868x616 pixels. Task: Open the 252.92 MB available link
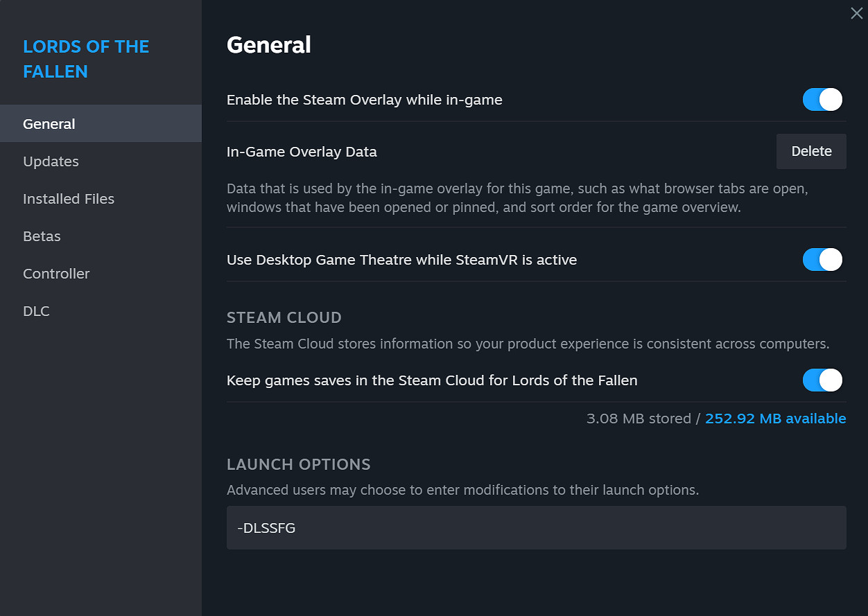click(775, 419)
